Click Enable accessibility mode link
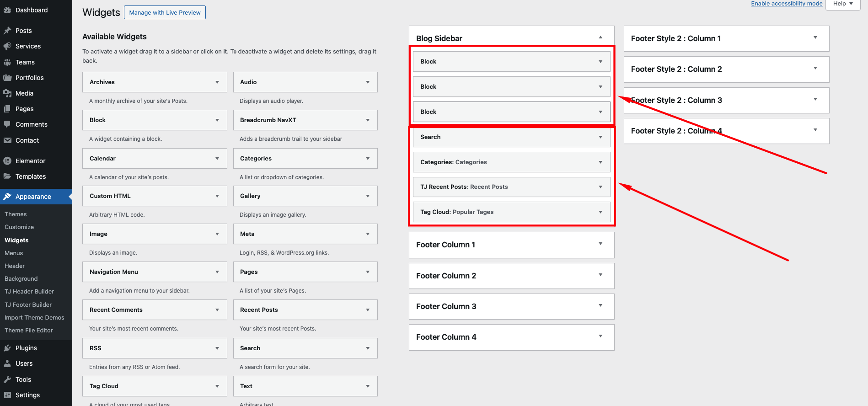Viewport: 868px width, 406px height. pos(787,4)
